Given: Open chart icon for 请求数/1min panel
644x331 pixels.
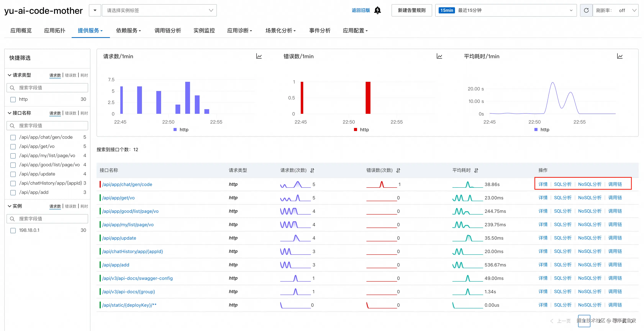Looking at the screenshot, I should coord(259,56).
